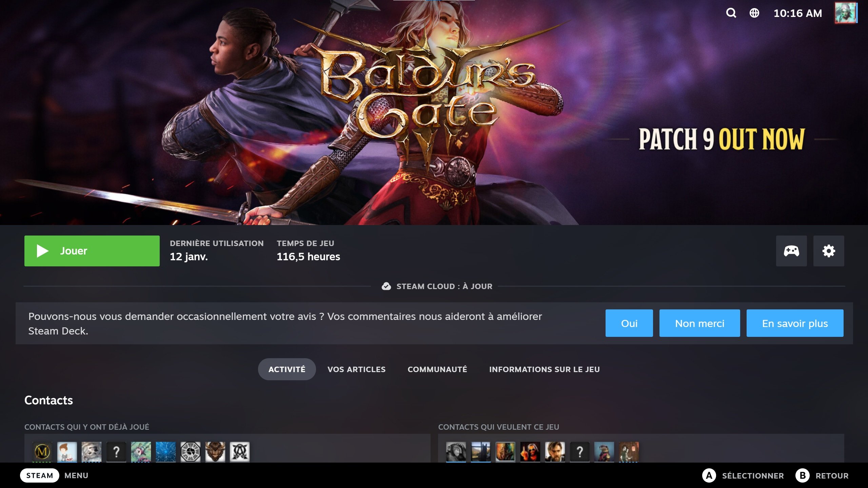Click "Contacts qui veulent ce jeu" label

click(x=499, y=427)
